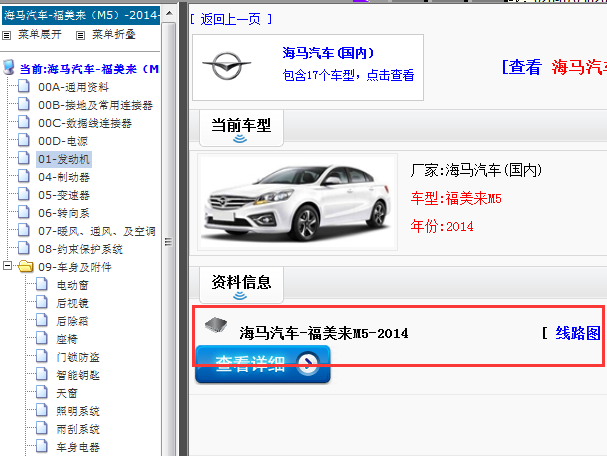The image size is (607, 456).
Task: Open tree item 00C-数据线连接器
Action: [x=85, y=123]
